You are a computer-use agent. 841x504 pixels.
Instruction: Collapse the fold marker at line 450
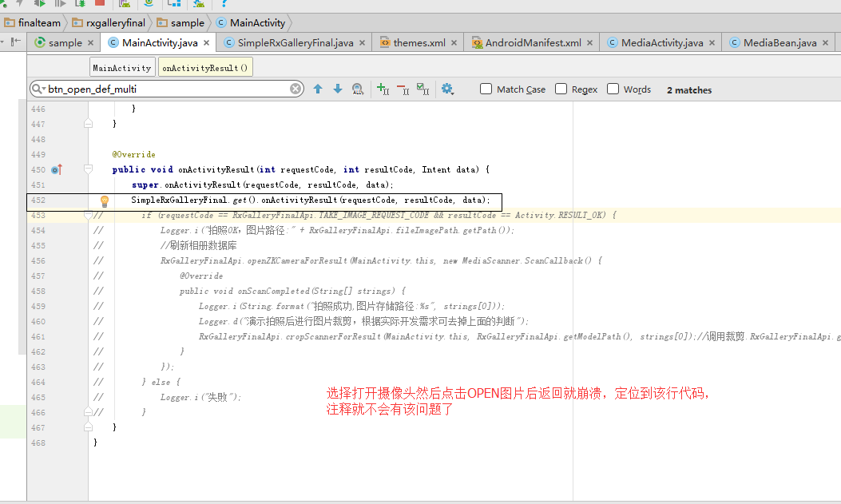[x=89, y=169]
